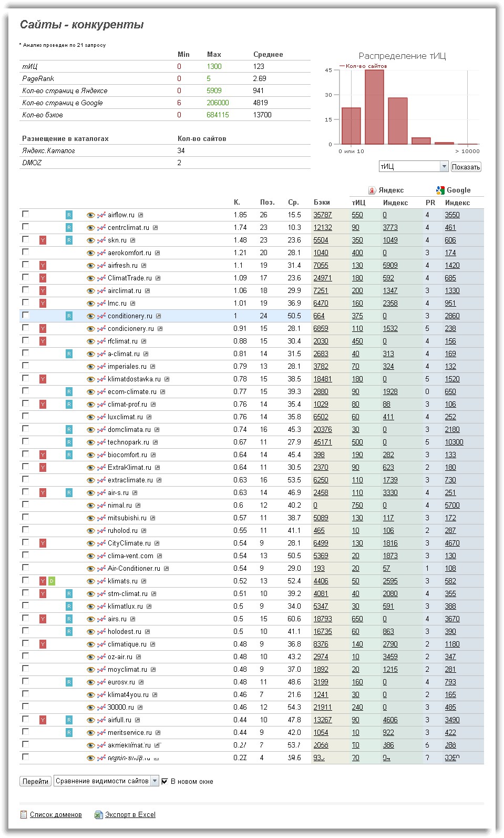Click the Экспорт в Excel link

click(130, 815)
